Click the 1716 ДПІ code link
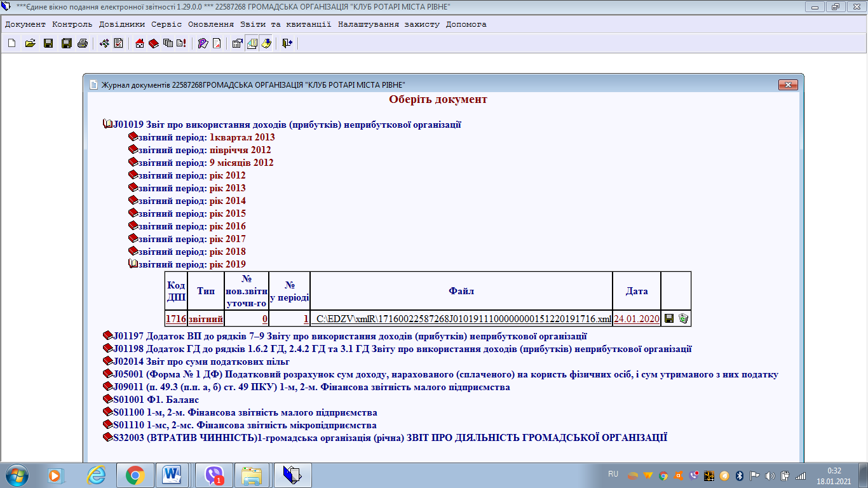 [175, 319]
